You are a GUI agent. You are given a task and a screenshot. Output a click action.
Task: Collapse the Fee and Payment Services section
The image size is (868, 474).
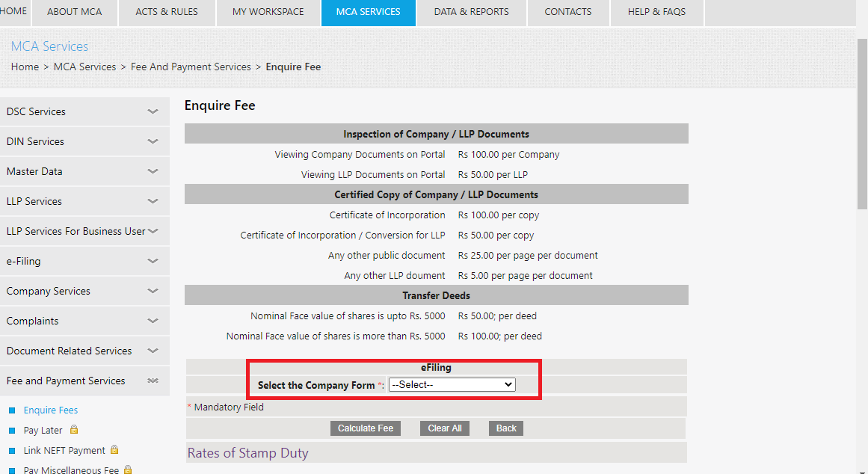(153, 381)
